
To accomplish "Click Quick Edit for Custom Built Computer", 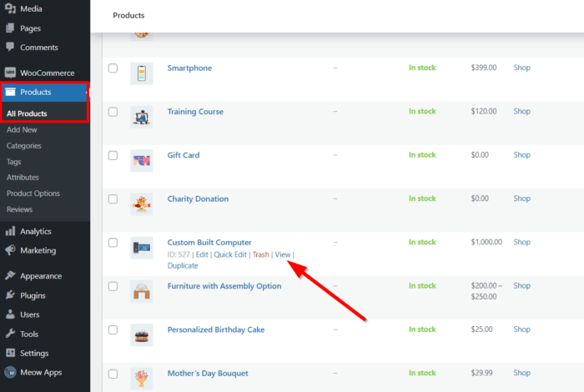I will (230, 254).
